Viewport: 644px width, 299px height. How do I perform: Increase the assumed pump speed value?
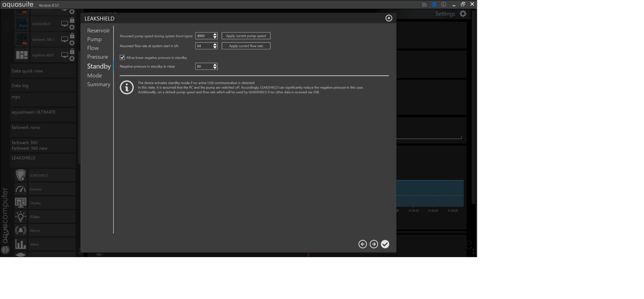tap(215, 34)
